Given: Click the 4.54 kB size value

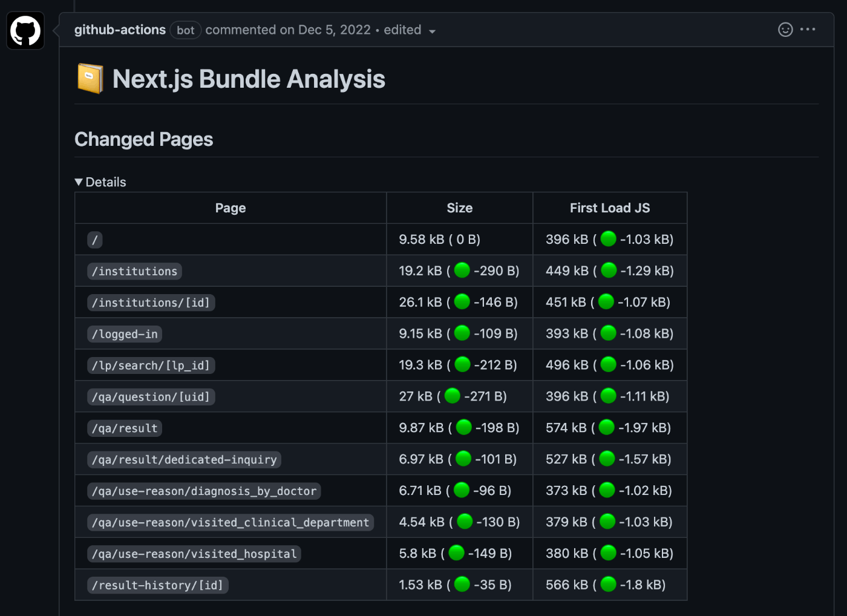Looking at the screenshot, I should [x=421, y=523].
